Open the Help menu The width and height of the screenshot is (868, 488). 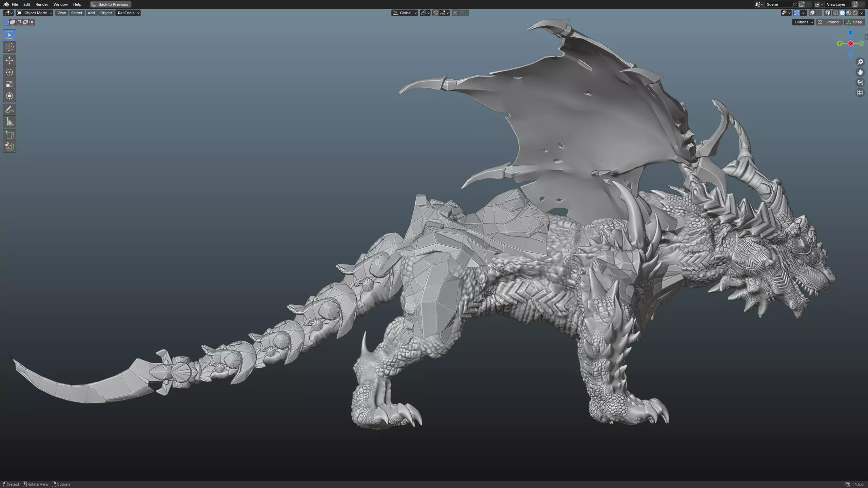77,4
